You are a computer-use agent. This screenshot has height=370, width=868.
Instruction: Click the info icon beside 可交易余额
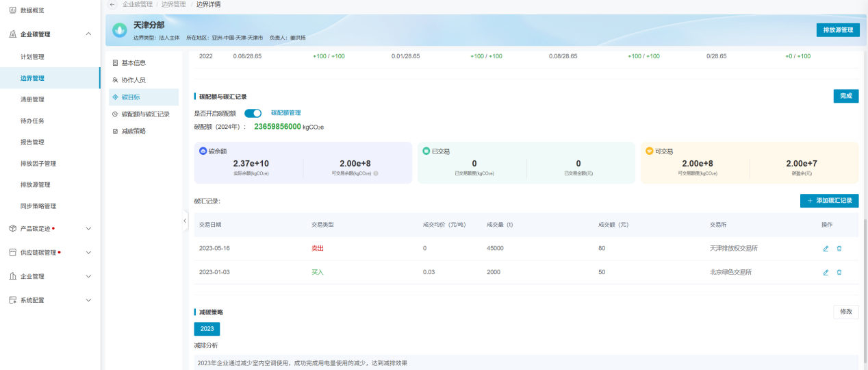(376, 173)
